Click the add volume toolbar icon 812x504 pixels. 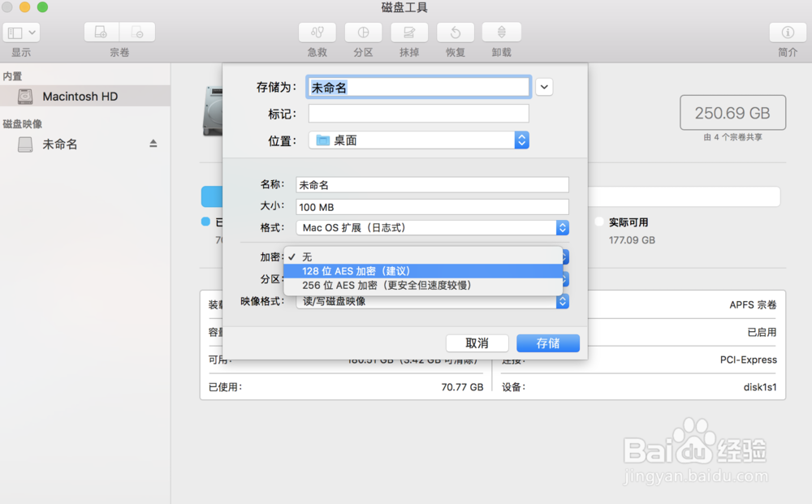(101, 32)
